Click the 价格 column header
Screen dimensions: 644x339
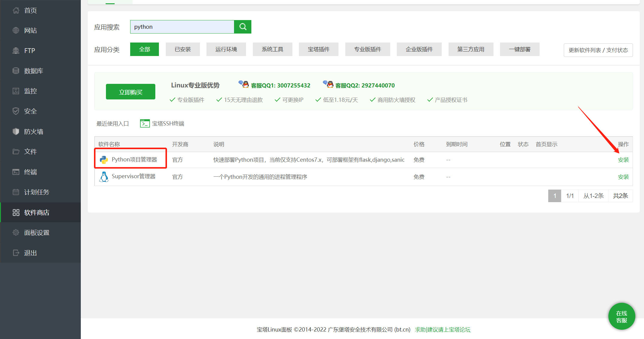tap(419, 144)
